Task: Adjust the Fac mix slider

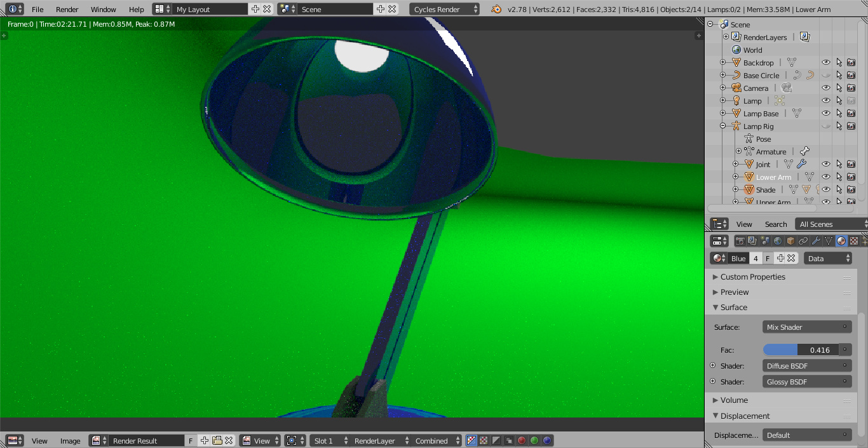Action: point(801,350)
